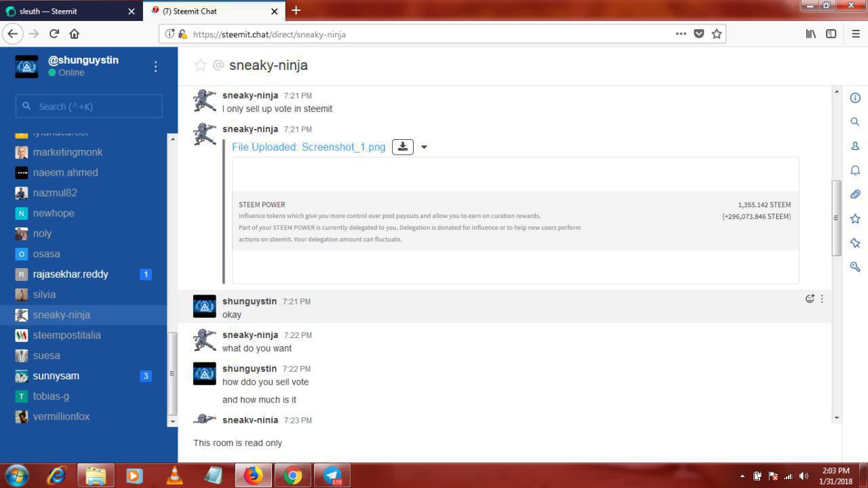This screenshot has height=488, width=868.
Task: Go to browser home page
Action: click(75, 33)
